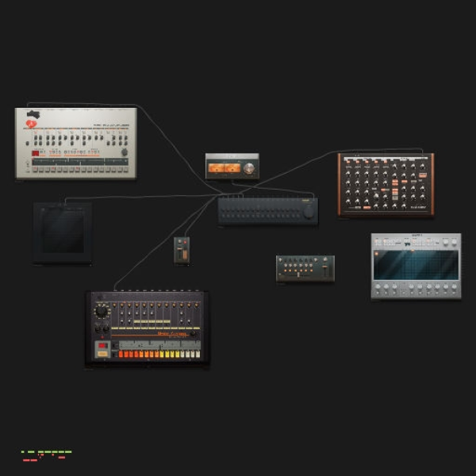This screenshot has height=476, width=476.
Task: Toggle the first red step button on the 808
Action: click(121, 355)
